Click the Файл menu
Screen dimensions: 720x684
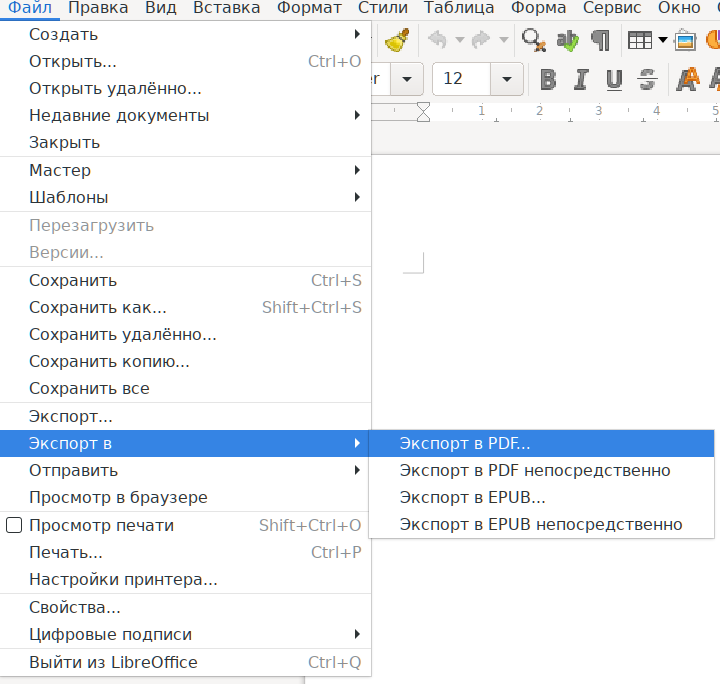30,8
